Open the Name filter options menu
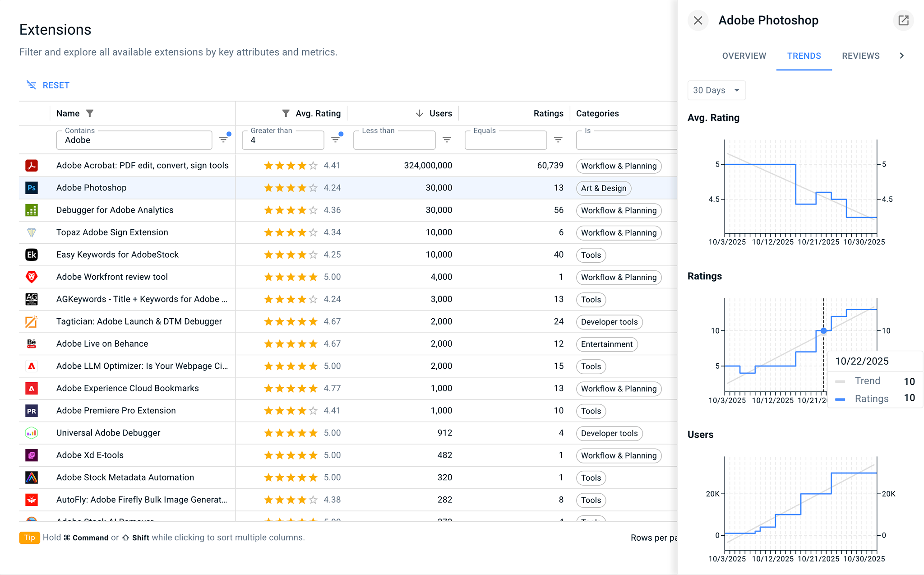 tap(223, 139)
